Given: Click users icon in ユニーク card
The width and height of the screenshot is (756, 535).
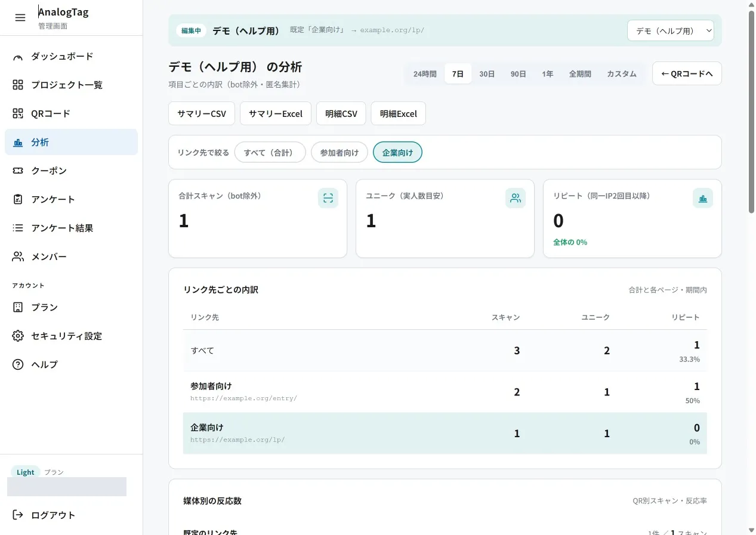Looking at the screenshot, I should coord(516,198).
